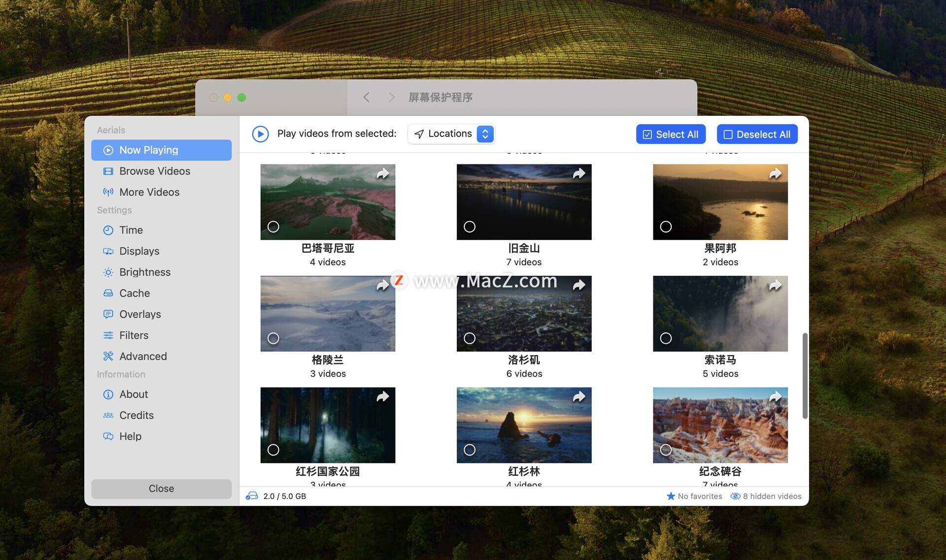The height and width of the screenshot is (560, 946).
Task: Click the cache disk icon in status bar
Action: pos(252,496)
